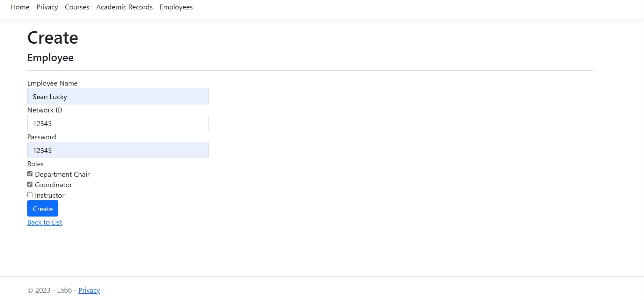Click the 'Roles' section label

[x=35, y=164]
